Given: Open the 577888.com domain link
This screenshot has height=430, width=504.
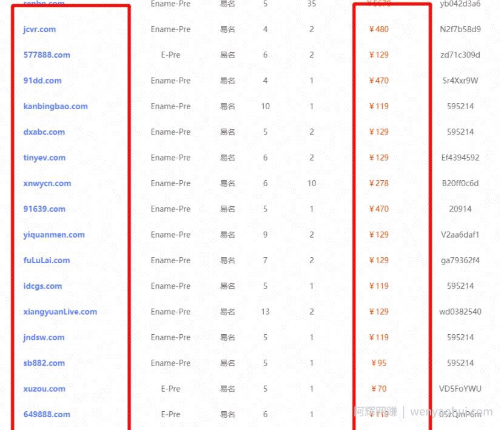Looking at the screenshot, I should tap(47, 55).
